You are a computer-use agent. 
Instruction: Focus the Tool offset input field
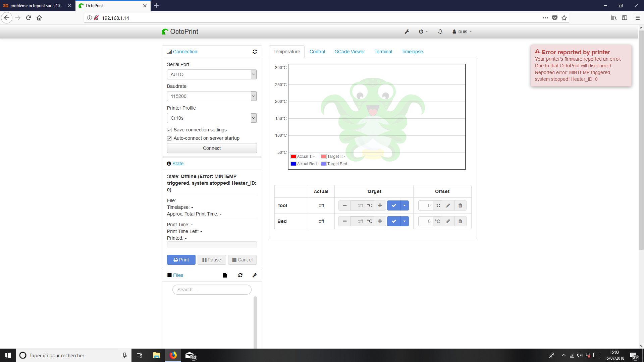(x=426, y=205)
